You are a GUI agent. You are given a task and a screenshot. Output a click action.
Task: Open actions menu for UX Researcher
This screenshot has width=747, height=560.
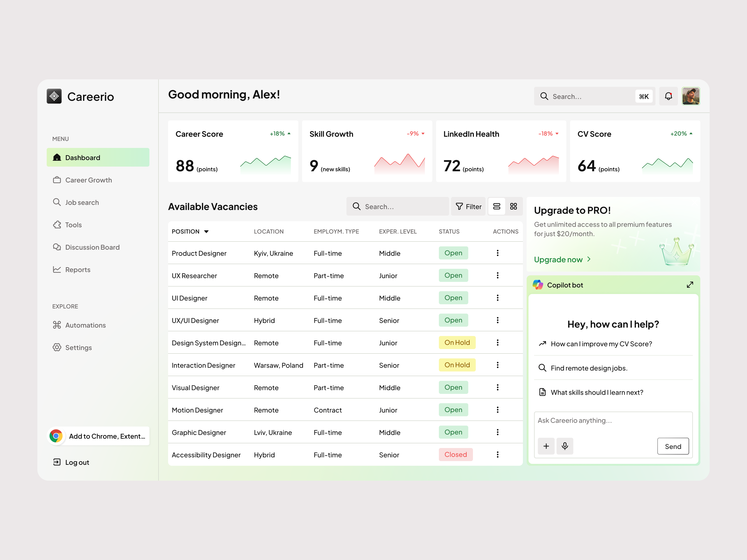click(497, 275)
